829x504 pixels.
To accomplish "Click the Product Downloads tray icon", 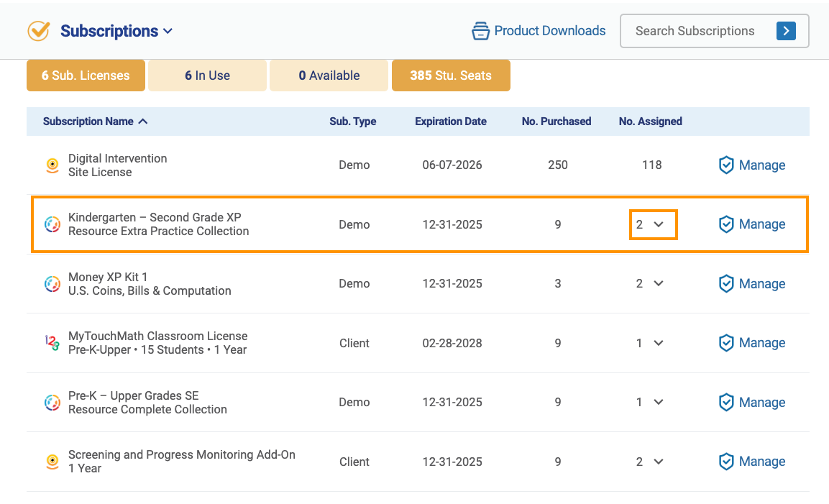I will coord(480,31).
